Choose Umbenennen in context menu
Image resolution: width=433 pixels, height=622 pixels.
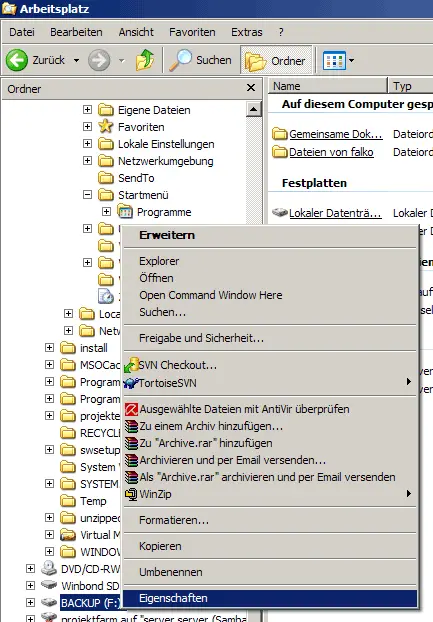pyautogui.click(x=270, y=572)
